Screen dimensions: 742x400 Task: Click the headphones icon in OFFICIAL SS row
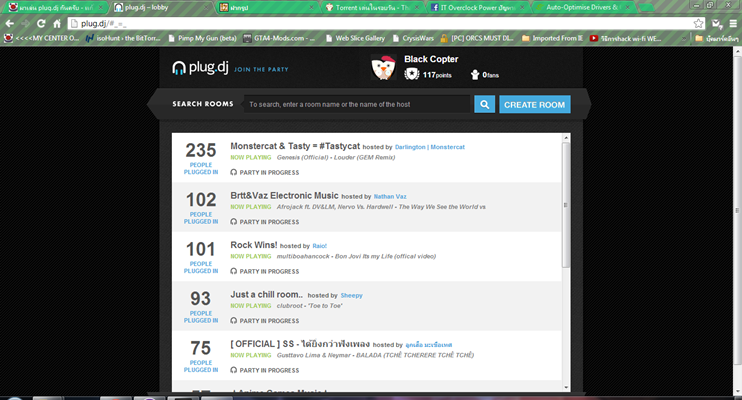click(233, 370)
